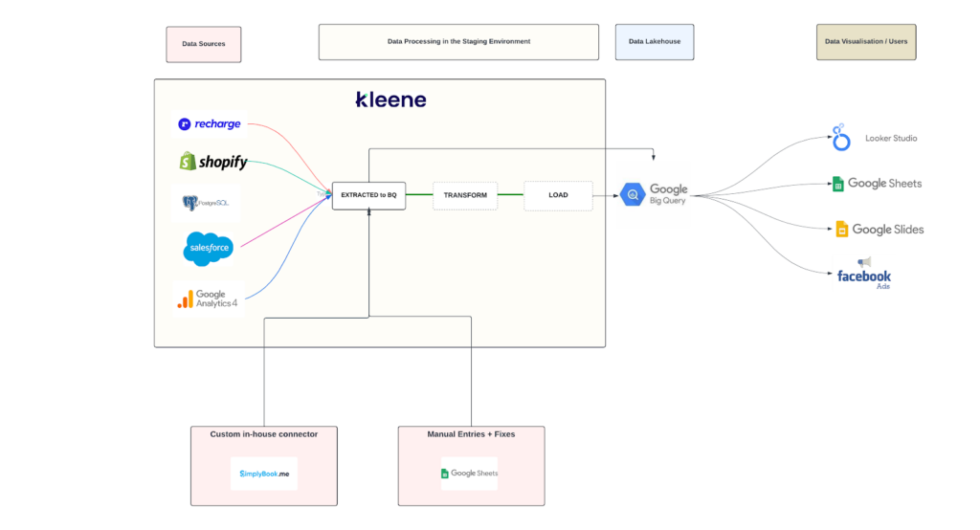Viewport: 980px width, 530px height.
Task: Click the SimplyBook.me logo
Action: 264,474
